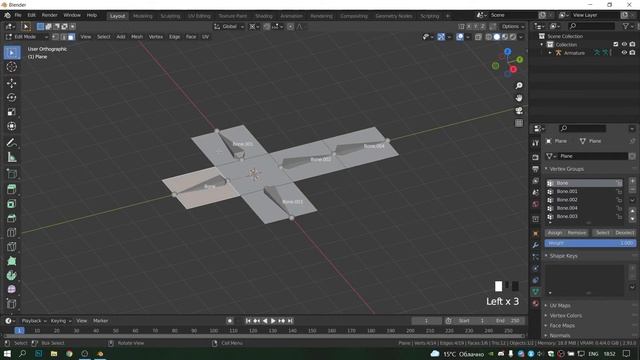Select the Knife tool
Screen dimensions: 640x360
point(11,247)
